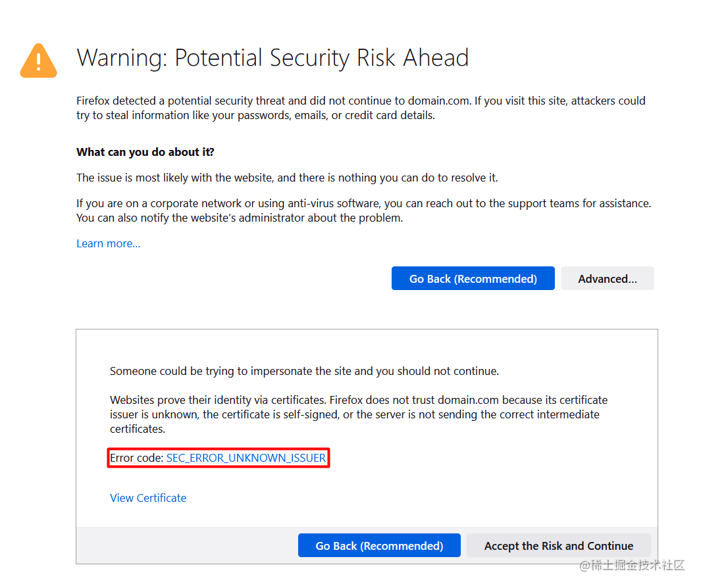Click the Error code label text
Image resolution: width=701 pixels, height=588 pixels.
point(136,458)
